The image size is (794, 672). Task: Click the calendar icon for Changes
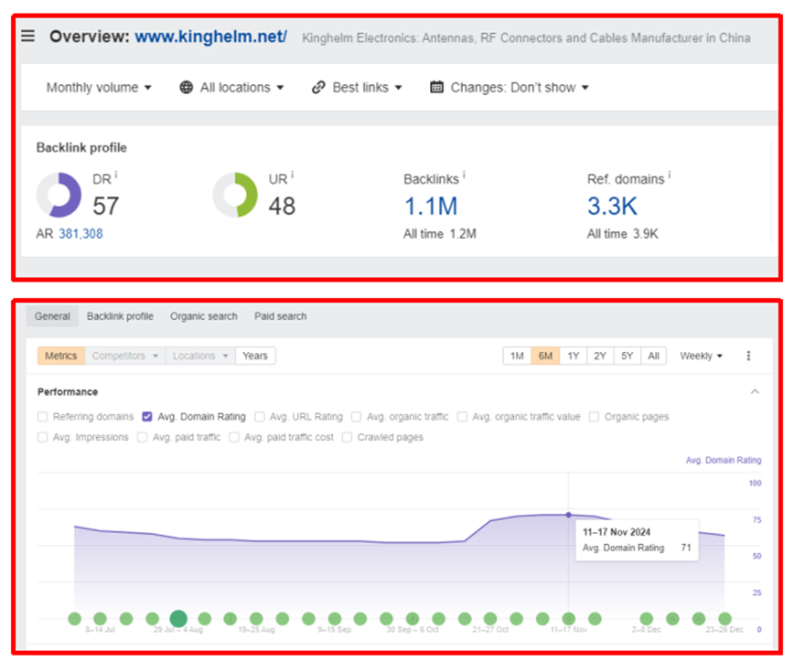[x=436, y=88]
